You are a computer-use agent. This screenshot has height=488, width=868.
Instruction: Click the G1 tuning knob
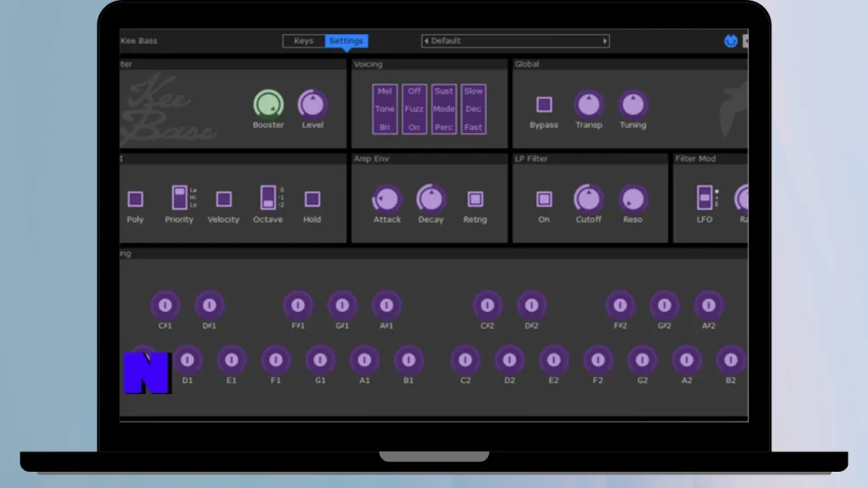coord(320,360)
